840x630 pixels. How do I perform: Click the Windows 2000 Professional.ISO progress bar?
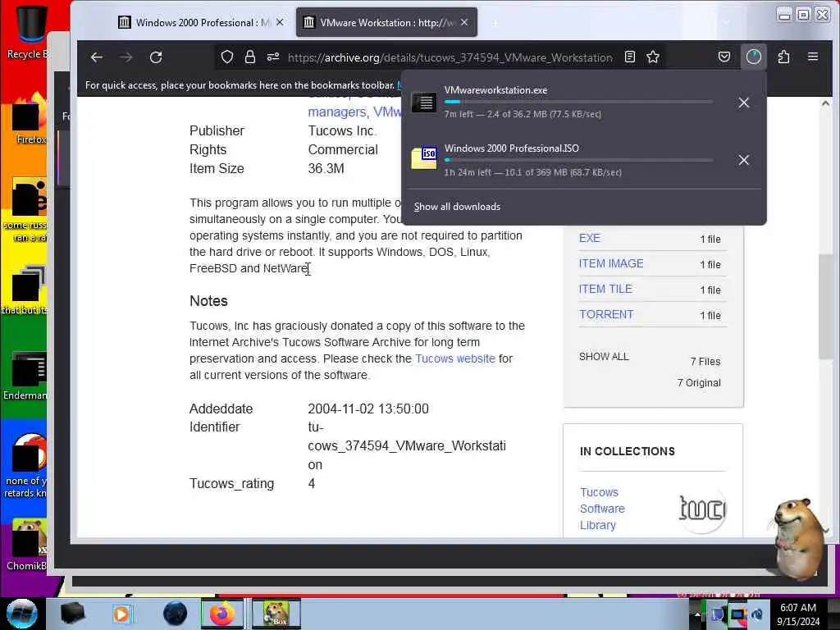pyautogui.click(x=578, y=160)
